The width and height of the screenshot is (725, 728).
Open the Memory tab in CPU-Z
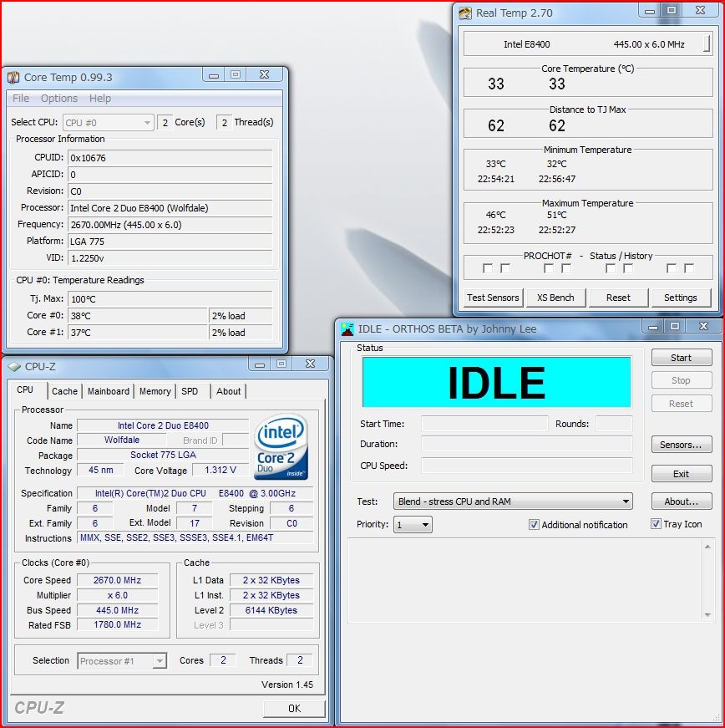coord(155,391)
